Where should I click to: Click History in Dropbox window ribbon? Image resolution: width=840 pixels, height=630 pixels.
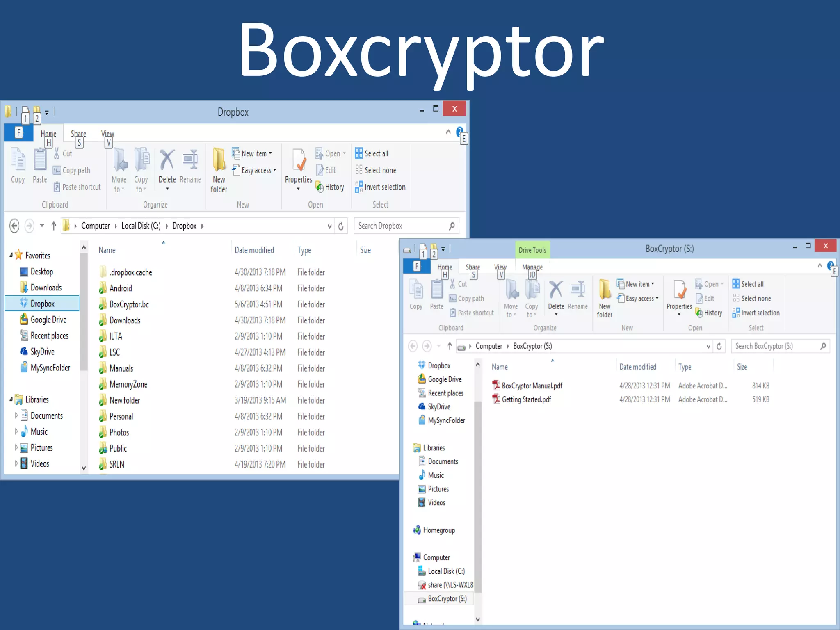pyautogui.click(x=330, y=187)
